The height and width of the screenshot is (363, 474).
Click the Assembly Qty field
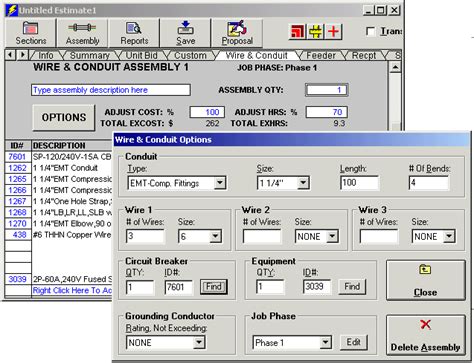click(x=327, y=90)
